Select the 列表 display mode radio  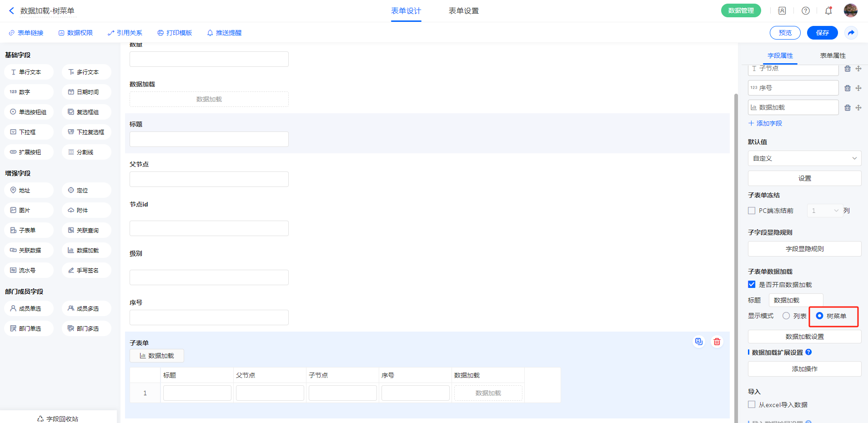click(786, 316)
